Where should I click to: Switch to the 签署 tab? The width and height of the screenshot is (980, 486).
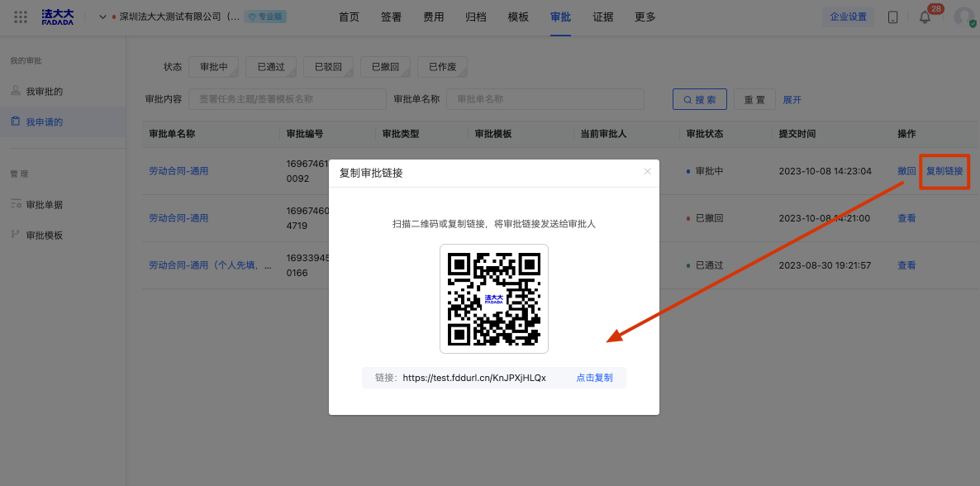[391, 17]
